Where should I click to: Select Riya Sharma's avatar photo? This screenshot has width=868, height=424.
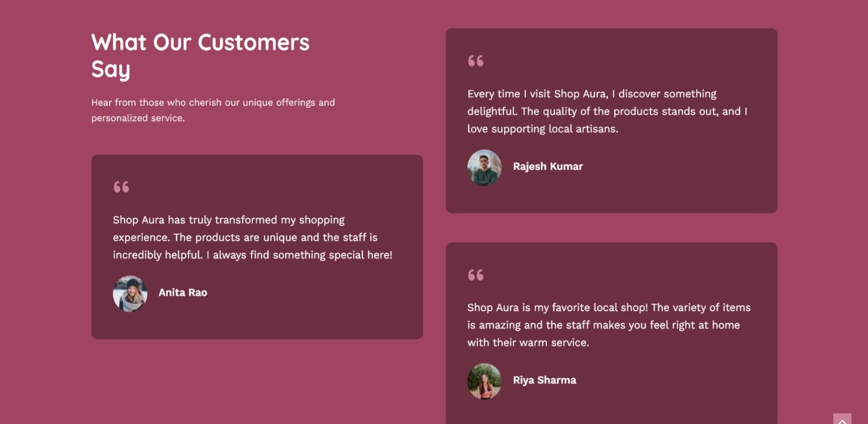pyautogui.click(x=484, y=381)
